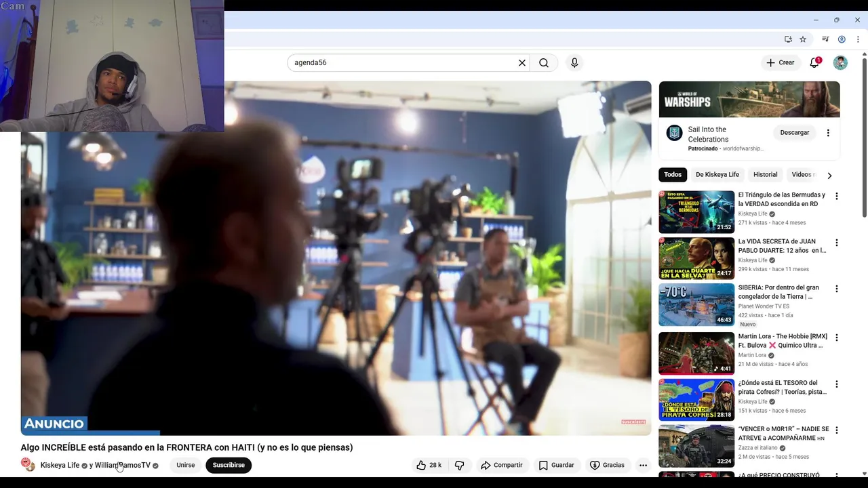Like the video with thumbs up
868x488 pixels.
click(x=429, y=465)
